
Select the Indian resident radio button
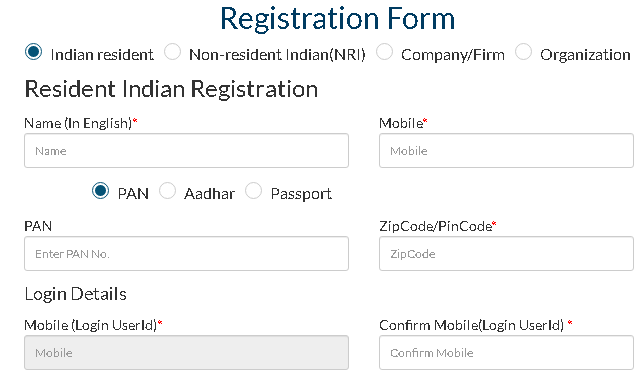click(33, 52)
